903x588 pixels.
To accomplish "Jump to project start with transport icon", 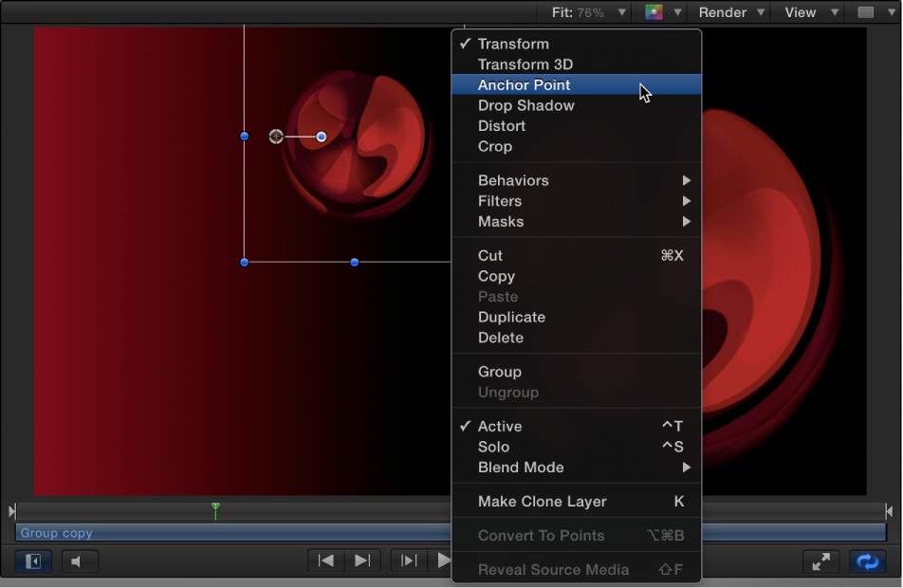I will (325, 560).
